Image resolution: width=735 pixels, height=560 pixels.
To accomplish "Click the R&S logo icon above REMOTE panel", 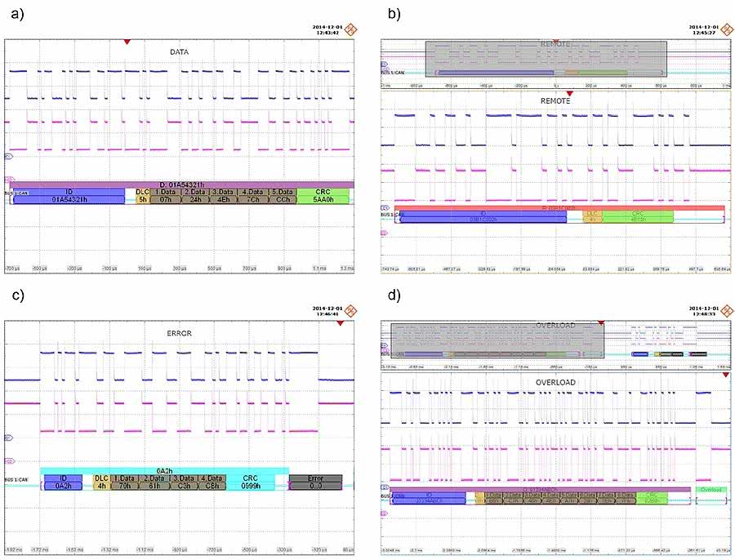I will (x=725, y=30).
